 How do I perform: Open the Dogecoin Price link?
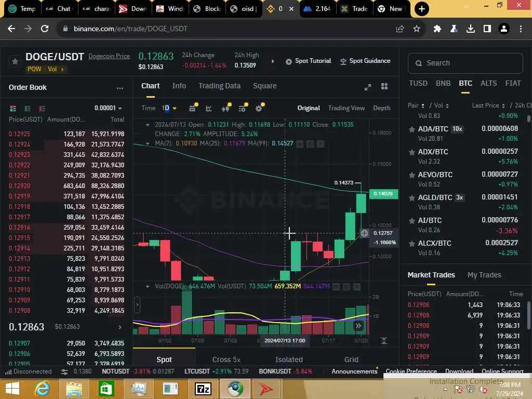[109, 56]
